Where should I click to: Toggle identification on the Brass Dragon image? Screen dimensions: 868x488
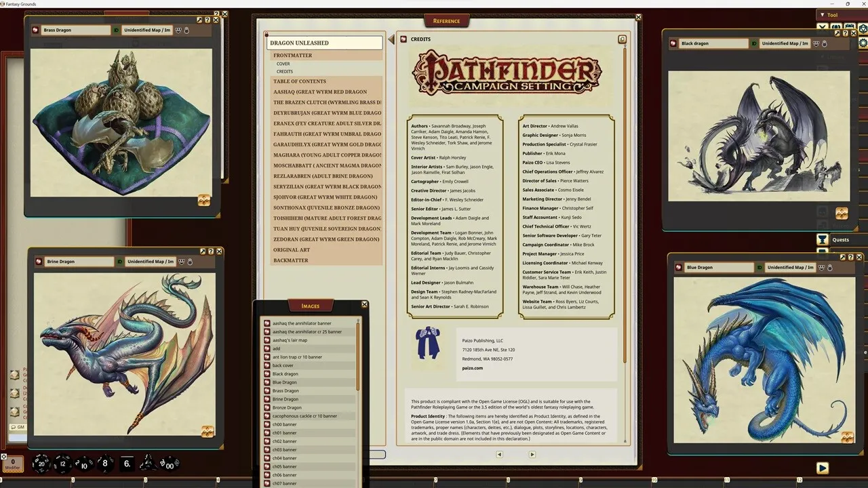click(117, 30)
